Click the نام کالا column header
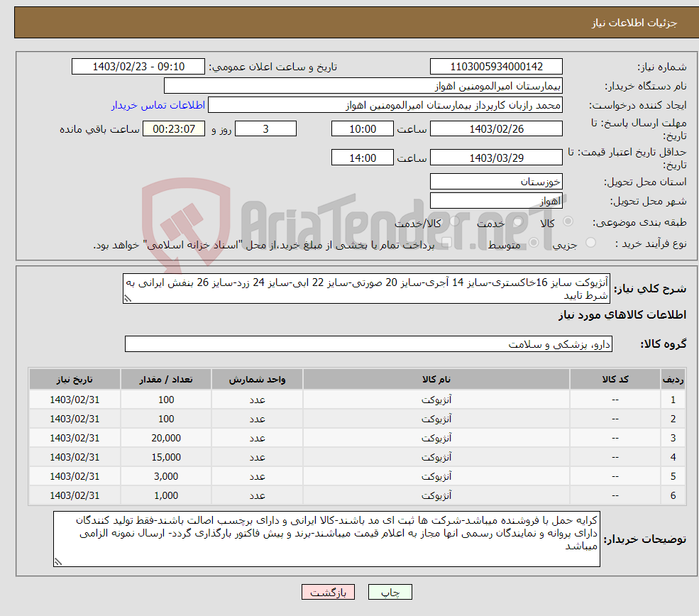The height and width of the screenshot is (616, 699). tap(436, 379)
